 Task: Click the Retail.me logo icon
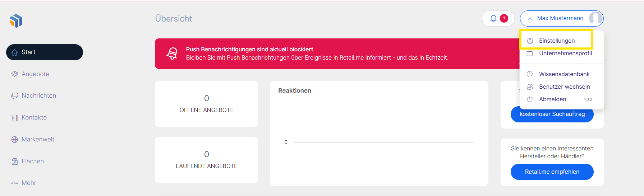16,21
